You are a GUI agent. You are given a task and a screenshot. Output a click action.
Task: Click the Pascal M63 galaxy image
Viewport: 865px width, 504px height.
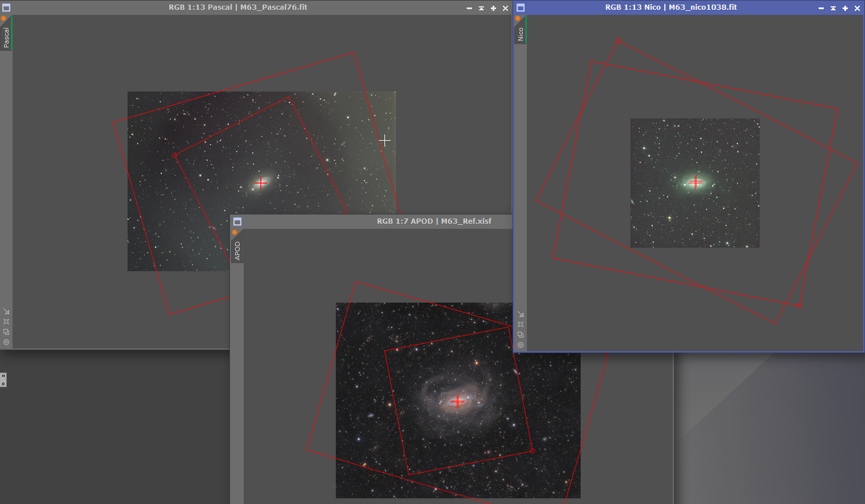coord(262,181)
